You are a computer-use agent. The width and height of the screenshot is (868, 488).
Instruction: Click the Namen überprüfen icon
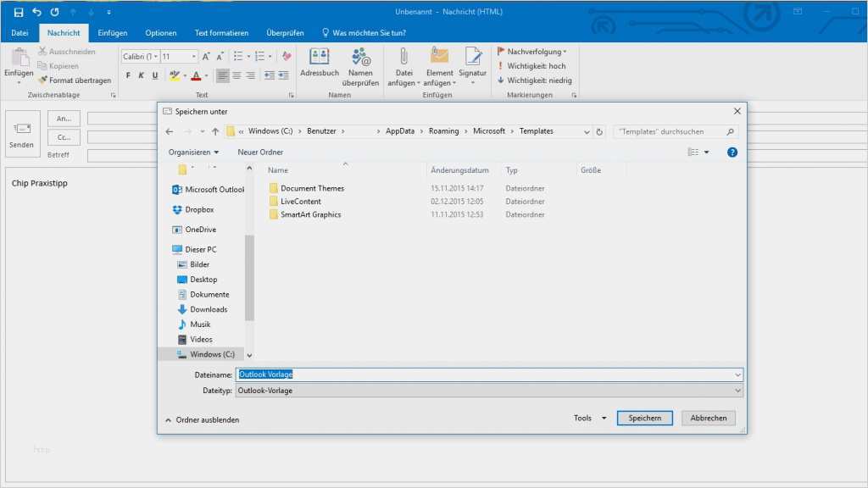point(360,58)
